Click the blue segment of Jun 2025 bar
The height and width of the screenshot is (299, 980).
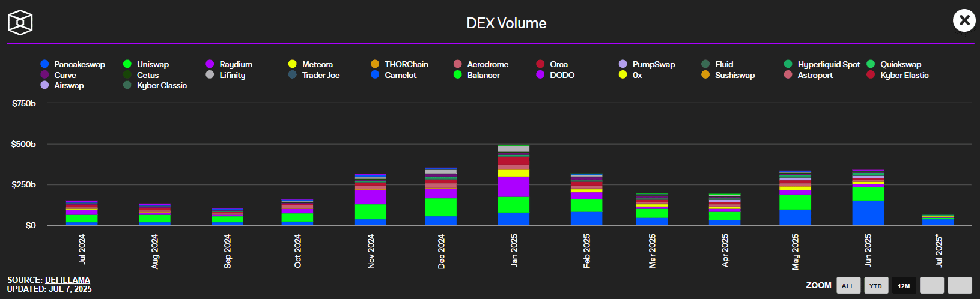tap(868, 213)
